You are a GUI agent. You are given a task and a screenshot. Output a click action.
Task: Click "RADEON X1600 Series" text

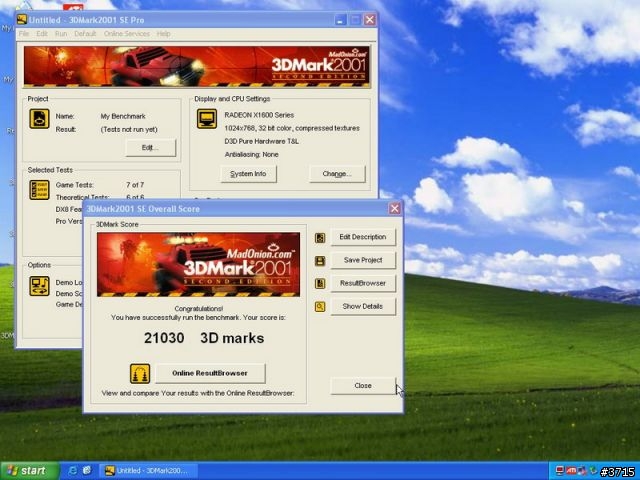[x=259, y=115]
